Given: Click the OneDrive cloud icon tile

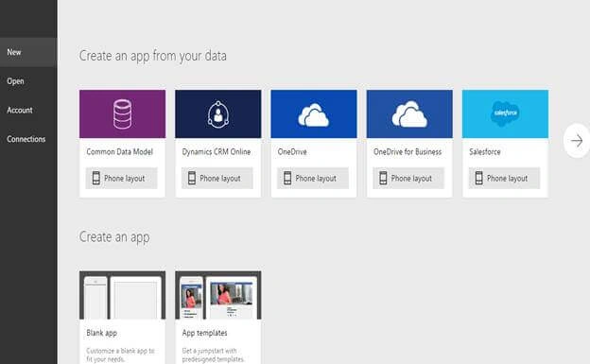Looking at the screenshot, I should pyautogui.click(x=314, y=114).
